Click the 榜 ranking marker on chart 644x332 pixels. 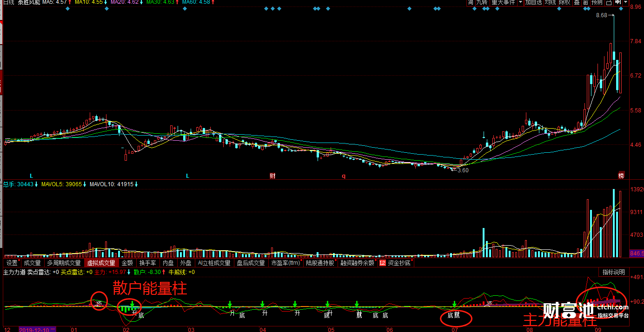(x=621, y=176)
